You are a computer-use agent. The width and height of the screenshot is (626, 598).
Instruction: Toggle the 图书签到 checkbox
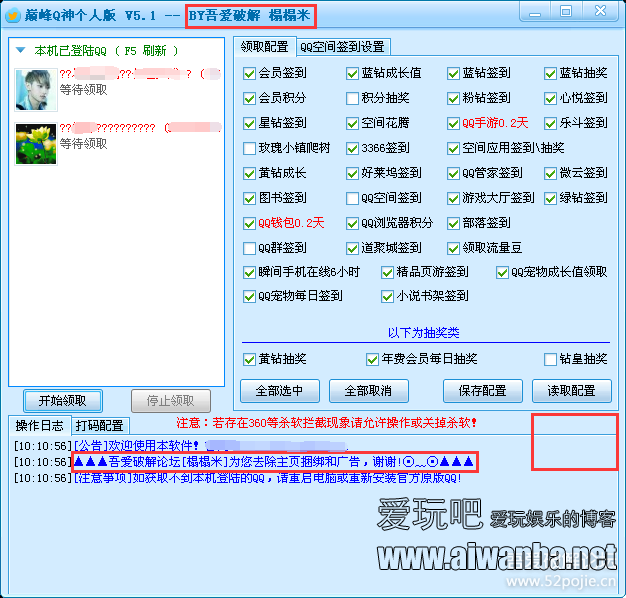(x=250, y=198)
